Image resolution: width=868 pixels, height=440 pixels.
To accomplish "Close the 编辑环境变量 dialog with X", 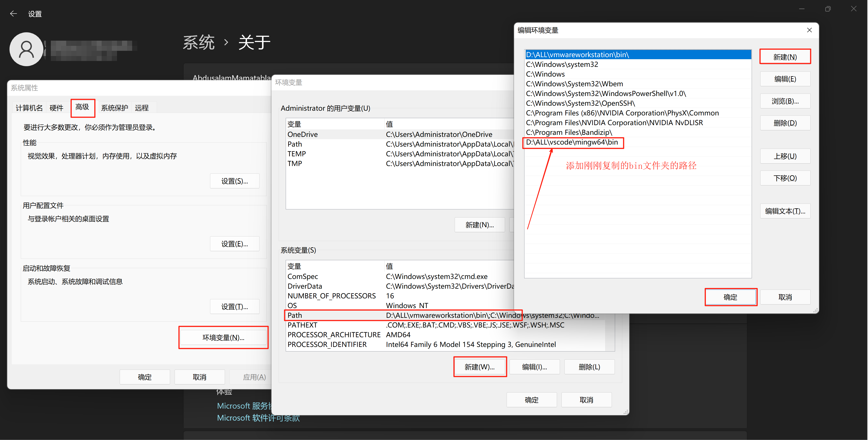I will click(809, 30).
